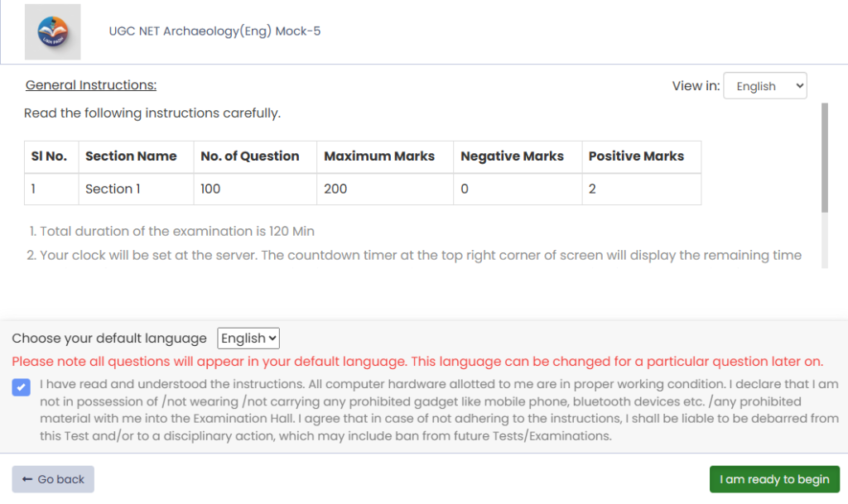Click the Positive Marks column header
The width and height of the screenshot is (848, 504).
click(x=636, y=156)
